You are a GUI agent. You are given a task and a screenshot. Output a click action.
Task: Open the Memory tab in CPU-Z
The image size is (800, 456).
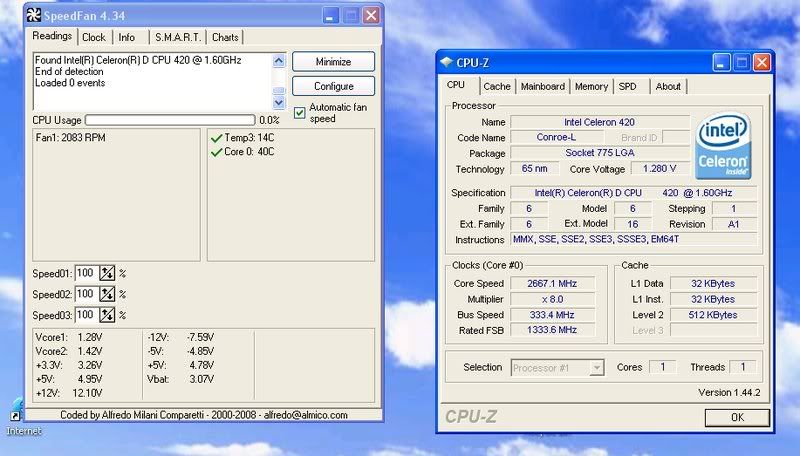pos(591,87)
